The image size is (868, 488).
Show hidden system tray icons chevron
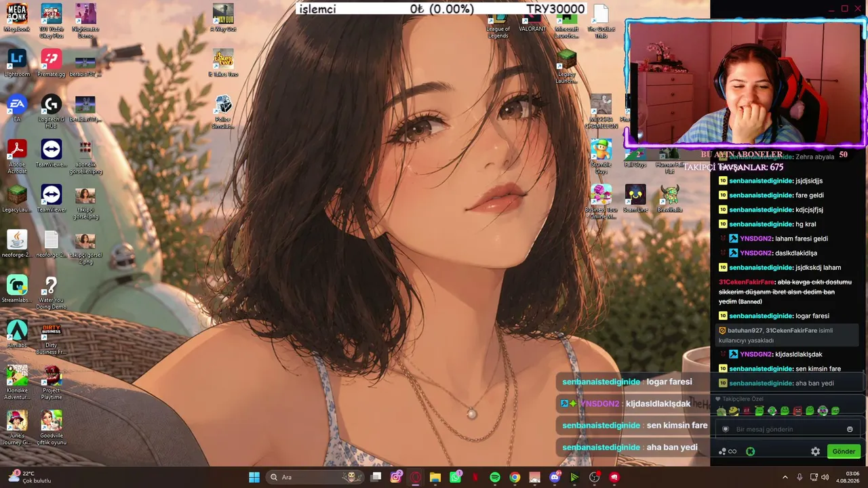point(785,477)
